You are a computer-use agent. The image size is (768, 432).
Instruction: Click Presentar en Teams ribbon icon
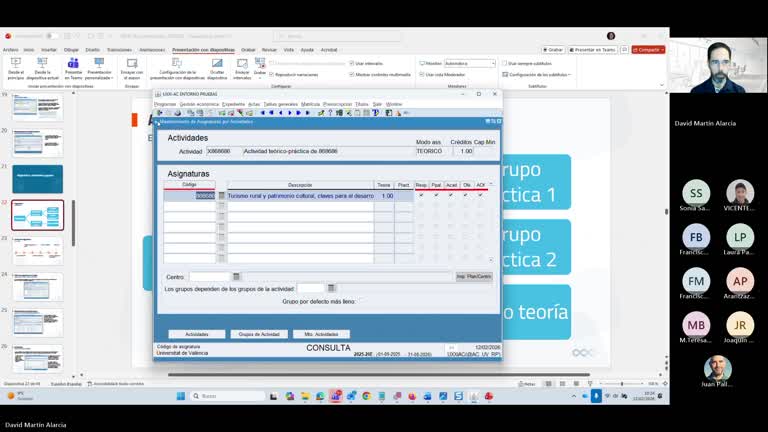[x=73, y=64]
